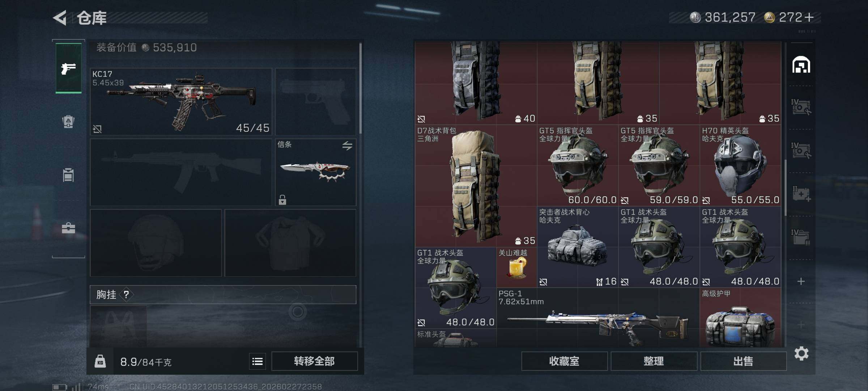The width and height of the screenshot is (868, 391).
Task: Open the stash home icon on right sidebar
Action: 801,65
